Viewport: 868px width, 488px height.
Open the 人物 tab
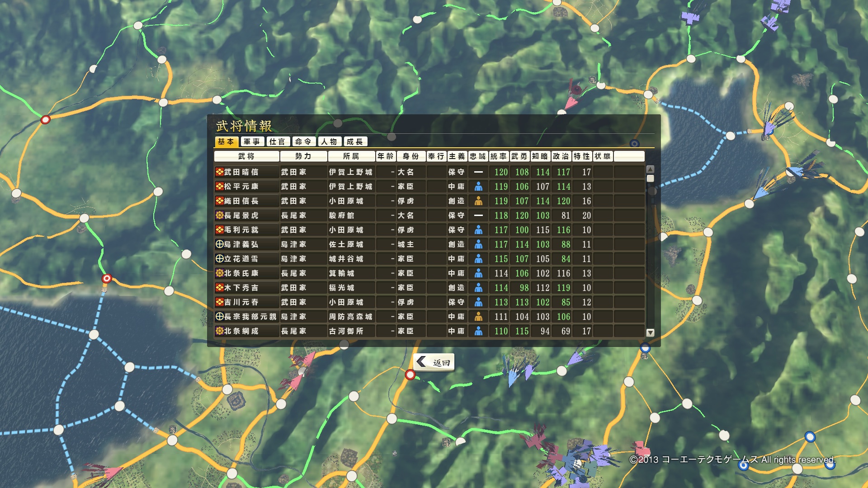(329, 142)
